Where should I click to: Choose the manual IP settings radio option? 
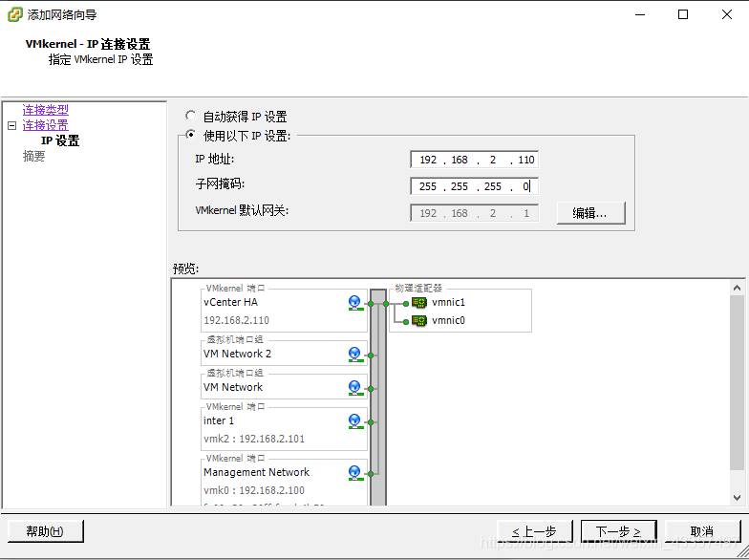click(191, 136)
